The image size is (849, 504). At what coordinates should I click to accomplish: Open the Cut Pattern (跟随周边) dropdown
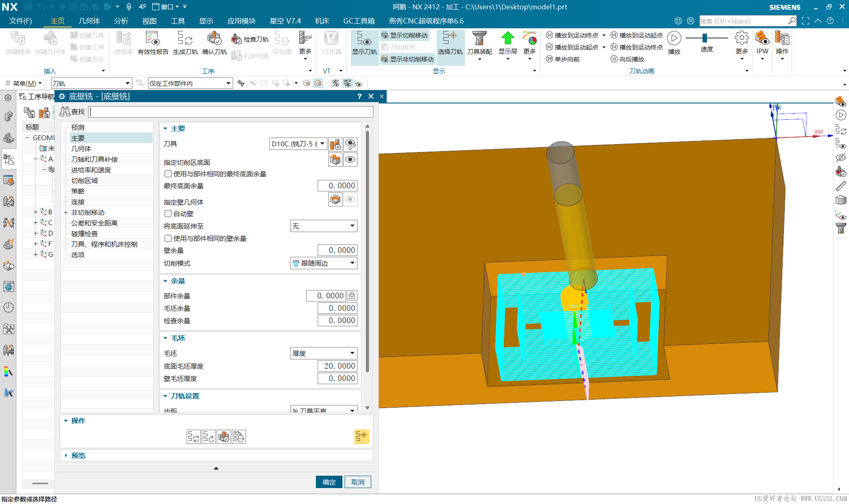(x=323, y=263)
